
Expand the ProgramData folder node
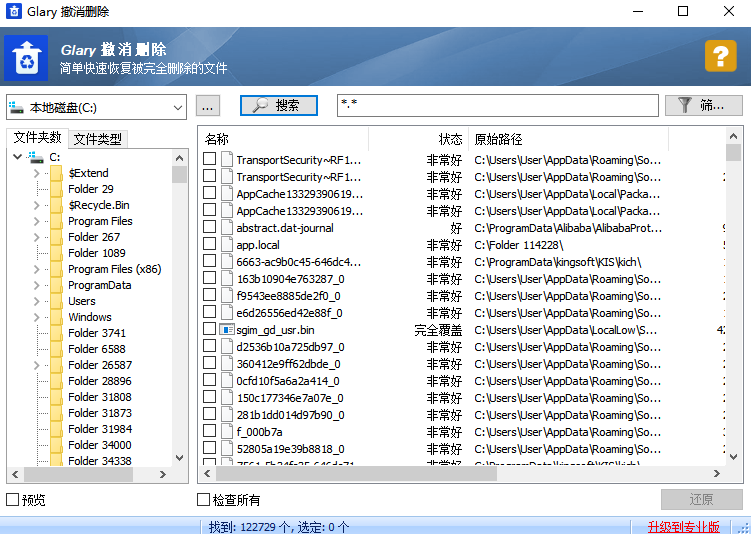click(x=36, y=285)
